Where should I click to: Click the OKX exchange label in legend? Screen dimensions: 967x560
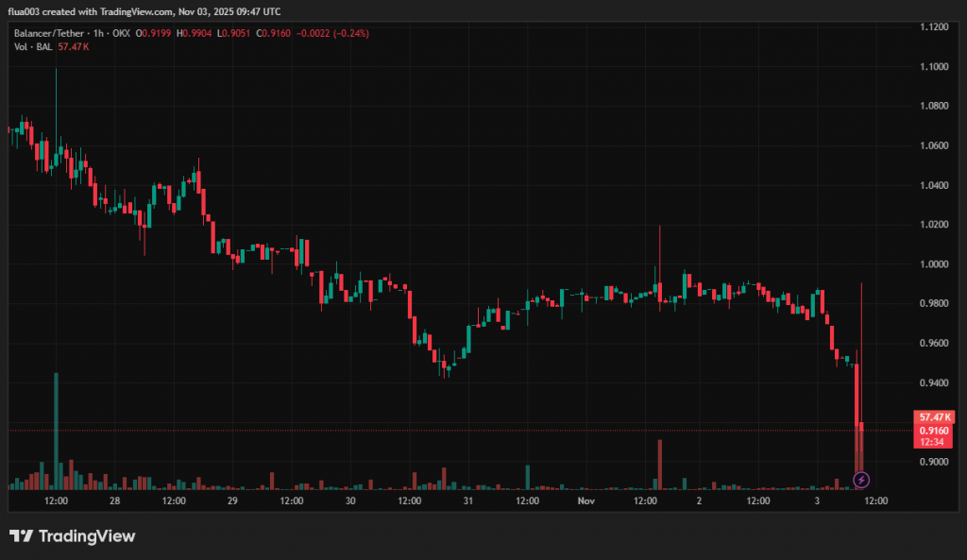[121, 33]
